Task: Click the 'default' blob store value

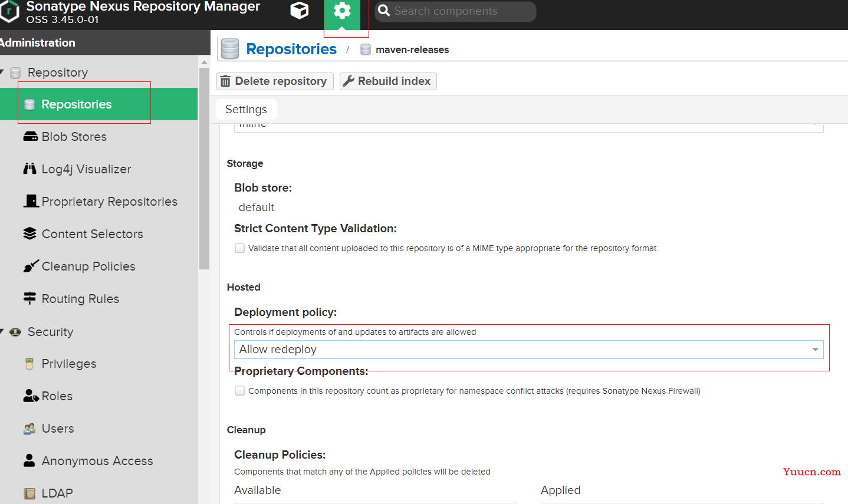Action: [x=257, y=207]
